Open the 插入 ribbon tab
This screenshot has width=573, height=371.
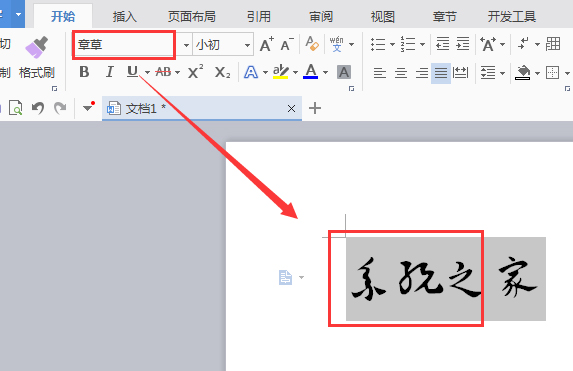125,16
